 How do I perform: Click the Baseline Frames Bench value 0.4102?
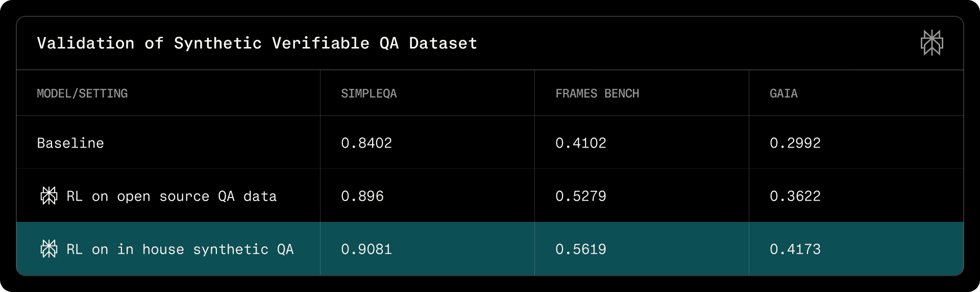[x=580, y=143]
